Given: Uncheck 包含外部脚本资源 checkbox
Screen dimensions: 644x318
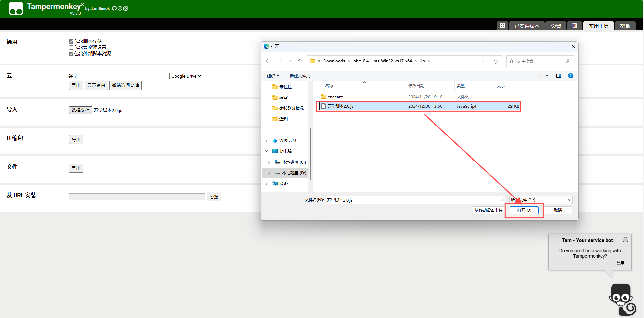Looking at the screenshot, I should (x=71, y=54).
